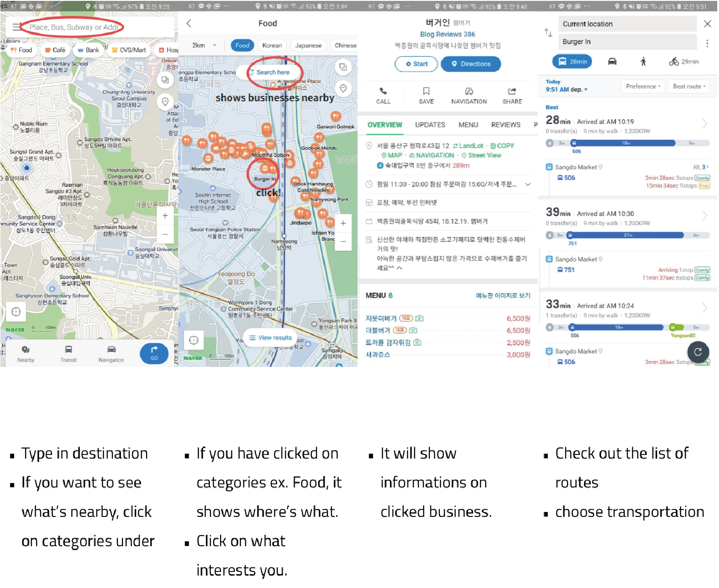Collapse the business description text

coord(399,268)
